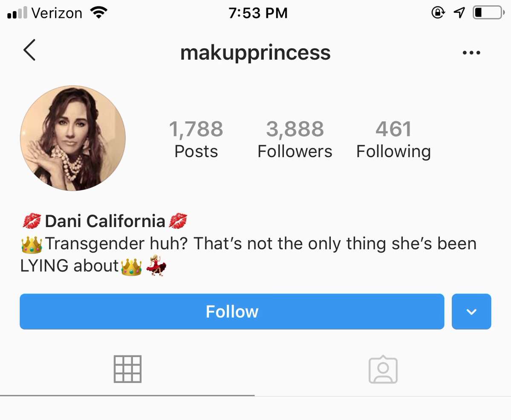Open the makupprincess profile picture
This screenshot has height=420, width=511.
(73, 138)
